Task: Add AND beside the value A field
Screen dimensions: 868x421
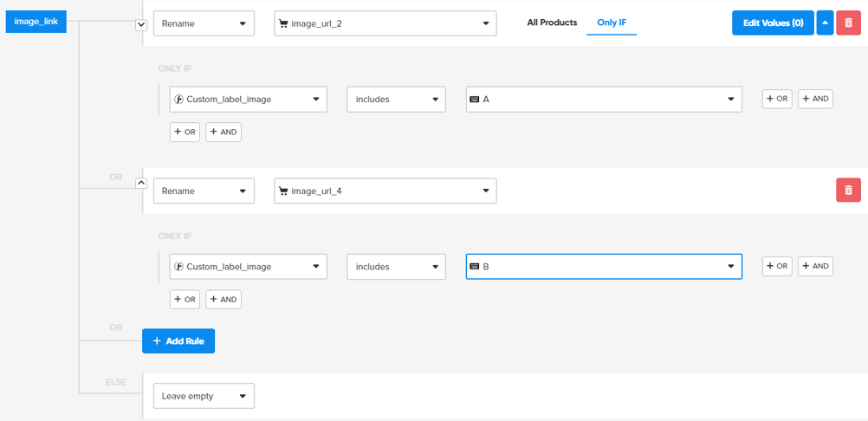Action: pyautogui.click(x=815, y=99)
